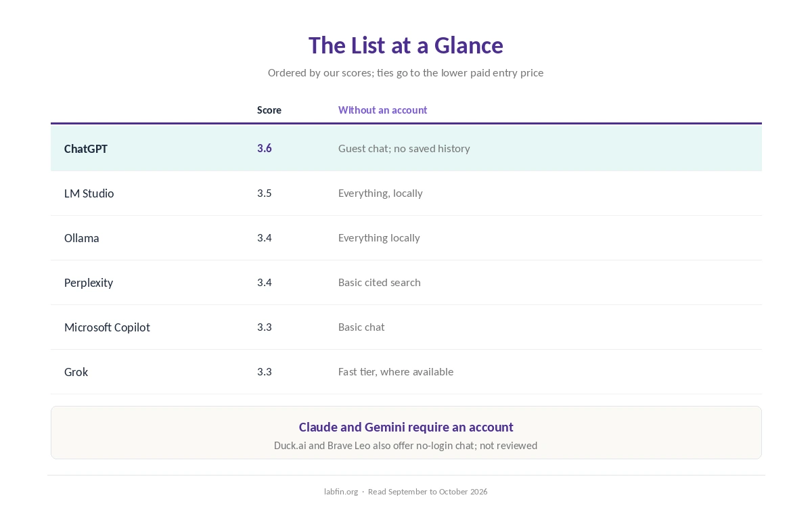Click 'Basic cited search' text

click(380, 282)
